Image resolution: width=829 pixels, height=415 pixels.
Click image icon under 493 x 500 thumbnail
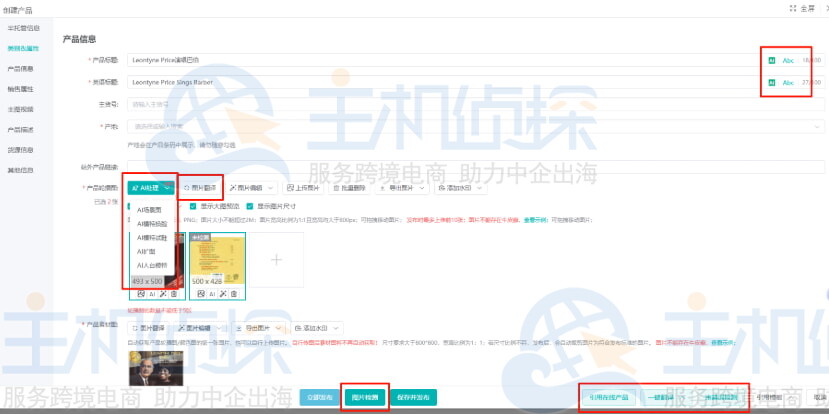click(x=141, y=294)
